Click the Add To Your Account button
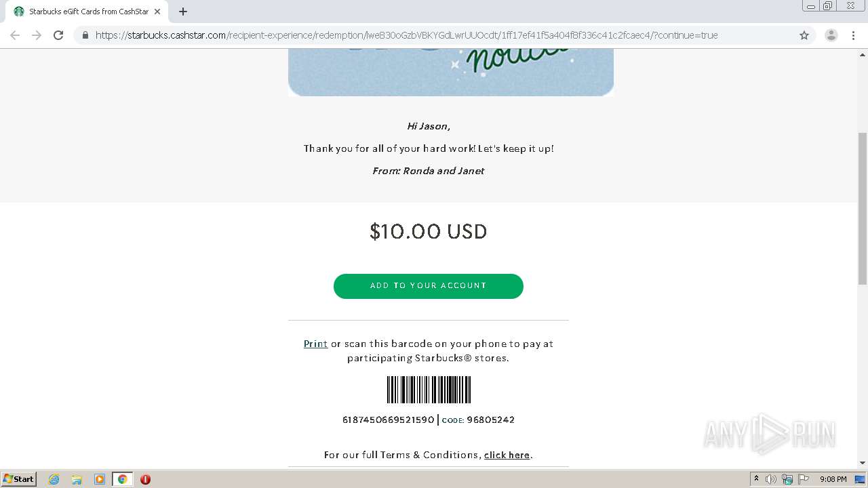Screen dimensions: 868x488 click(428, 286)
